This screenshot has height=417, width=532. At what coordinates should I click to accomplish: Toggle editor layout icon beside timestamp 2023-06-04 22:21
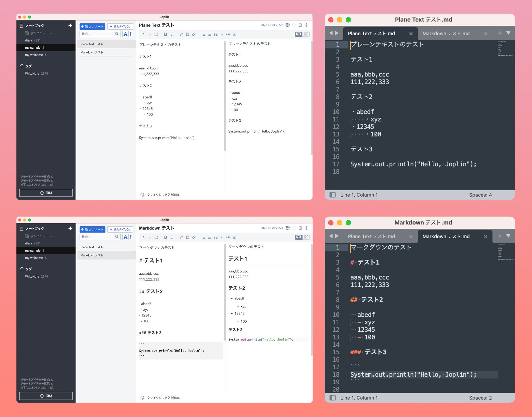300,228
